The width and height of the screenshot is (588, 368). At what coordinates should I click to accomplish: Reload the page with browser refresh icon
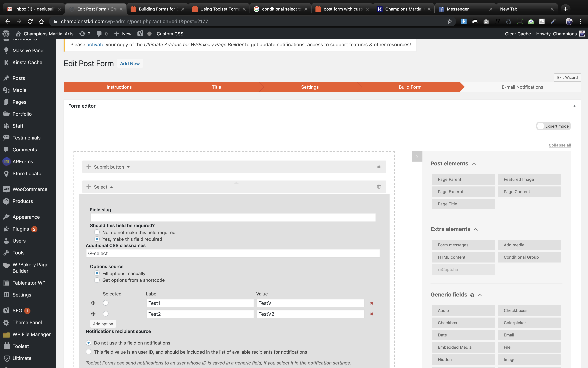30,21
